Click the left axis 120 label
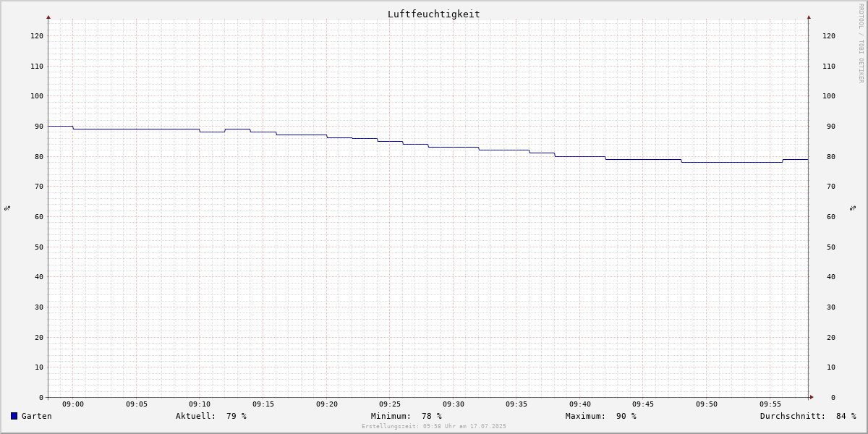The height and width of the screenshot is (434, 868). (37, 36)
